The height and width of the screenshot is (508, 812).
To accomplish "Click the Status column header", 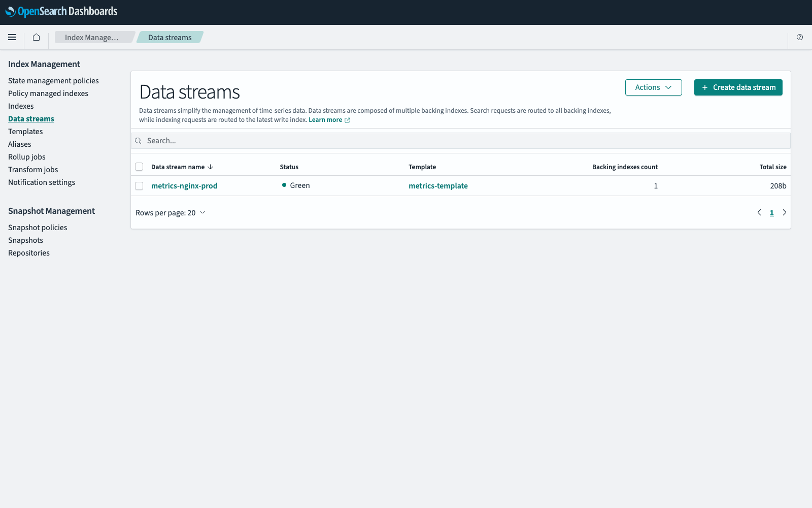I will tap(289, 167).
